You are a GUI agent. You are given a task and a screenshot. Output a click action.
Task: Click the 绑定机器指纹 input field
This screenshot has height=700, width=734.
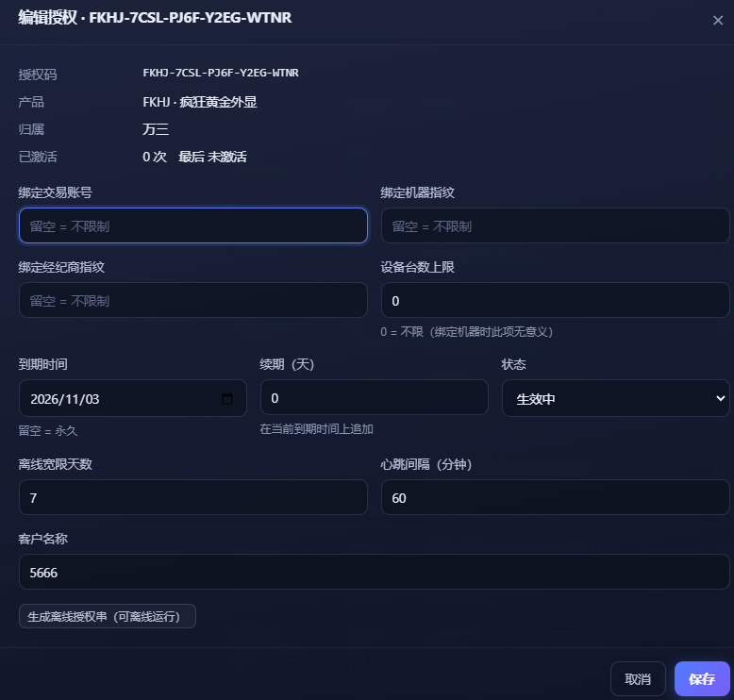tap(555, 225)
